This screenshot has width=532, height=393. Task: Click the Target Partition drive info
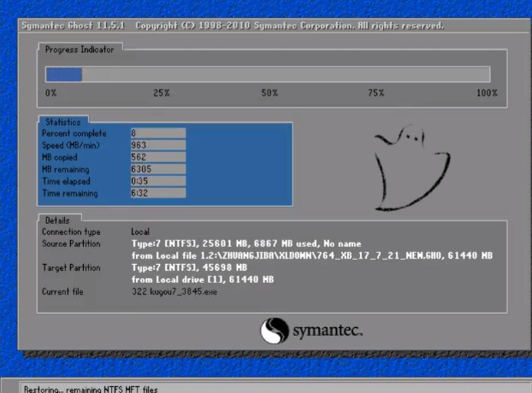pyautogui.click(x=201, y=279)
